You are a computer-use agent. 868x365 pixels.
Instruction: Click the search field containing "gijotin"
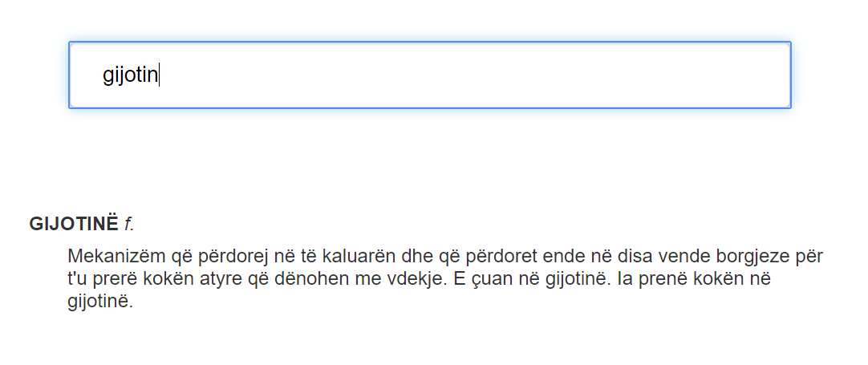[x=429, y=75]
